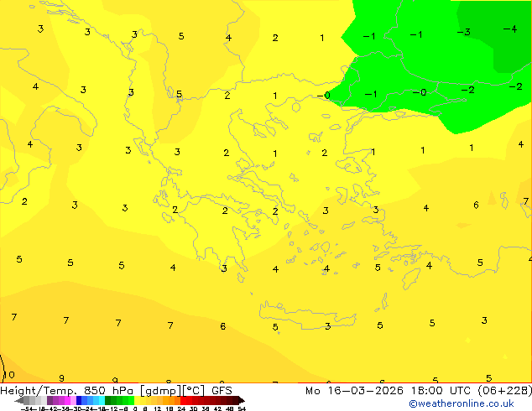This screenshot has width=532, height=411.
Task: Select the dark blue legend swatch
Action: (x=79, y=401)
